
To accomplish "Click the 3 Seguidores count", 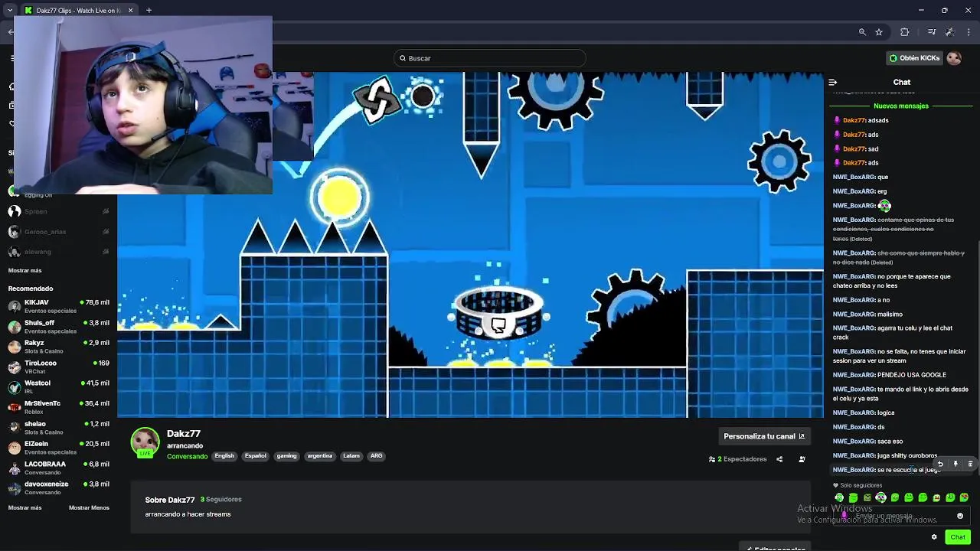I will (220, 500).
